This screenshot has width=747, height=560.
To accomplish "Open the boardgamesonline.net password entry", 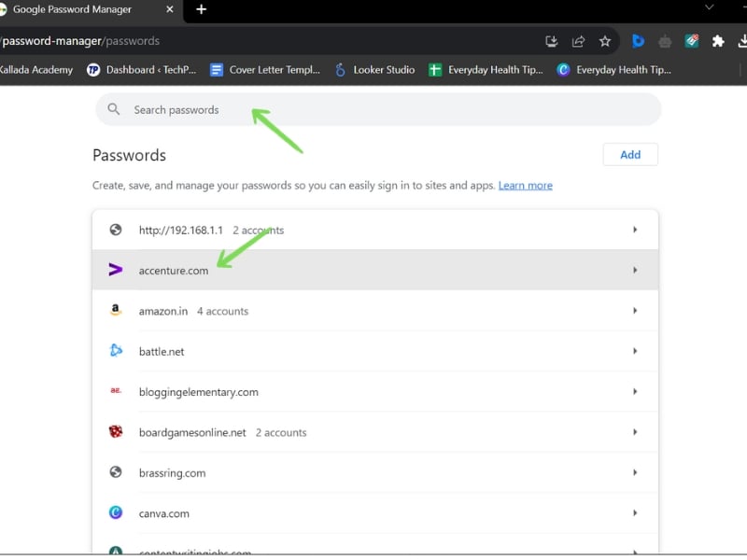I will coord(375,432).
